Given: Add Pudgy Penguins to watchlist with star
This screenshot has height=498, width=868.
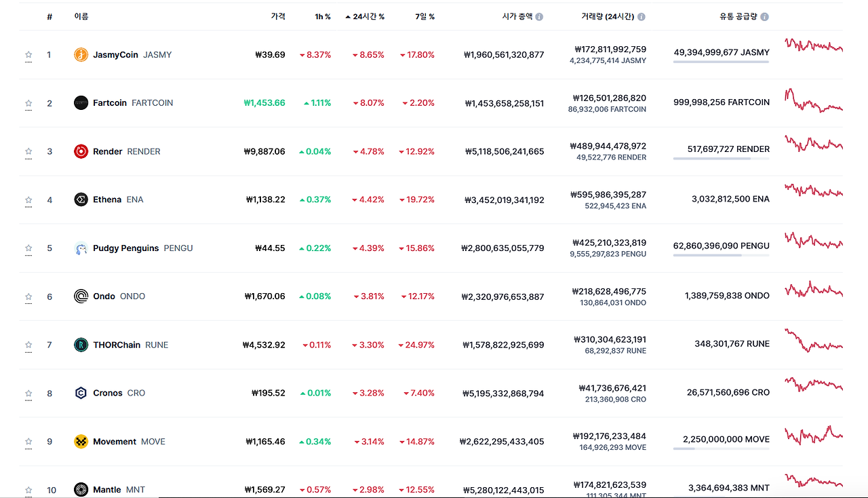Looking at the screenshot, I should (x=28, y=248).
